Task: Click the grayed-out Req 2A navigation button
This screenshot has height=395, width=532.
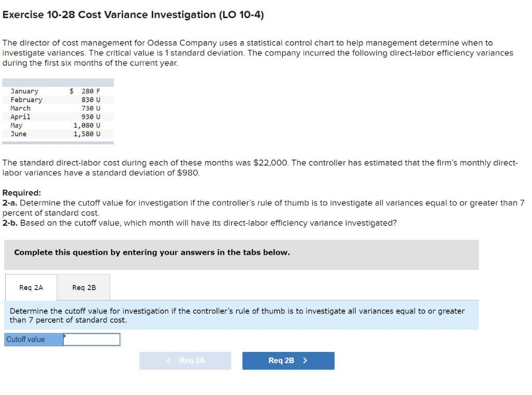Action: click(185, 360)
